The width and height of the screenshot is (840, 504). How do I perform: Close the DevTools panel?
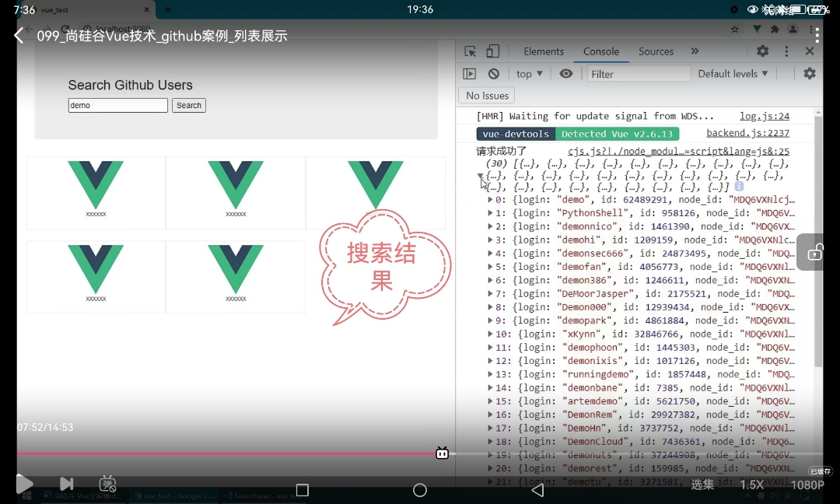[x=810, y=51]
